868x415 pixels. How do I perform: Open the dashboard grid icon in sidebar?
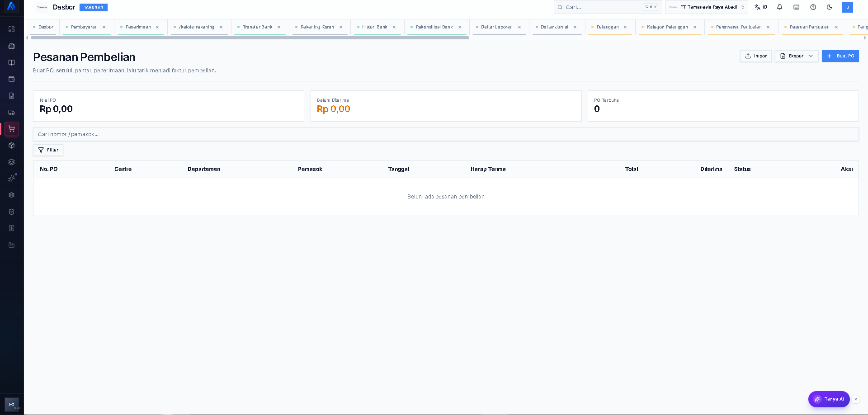12,29
